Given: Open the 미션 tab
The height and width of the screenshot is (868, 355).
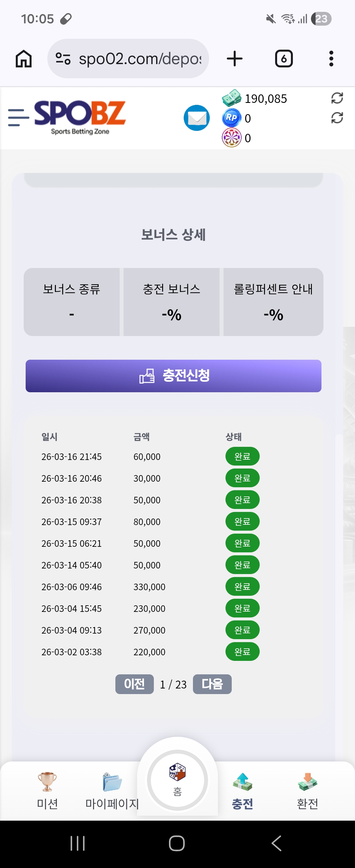Looking at the screenshot, I should pos(47,790).
